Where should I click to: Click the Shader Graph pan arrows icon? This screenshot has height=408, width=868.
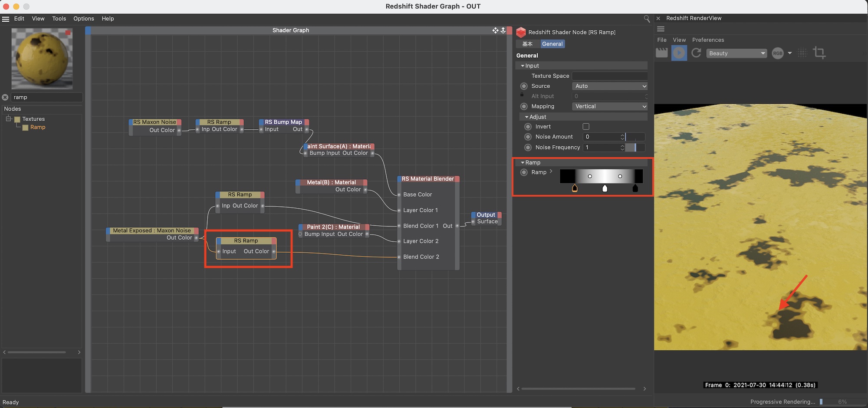point(495,30)
